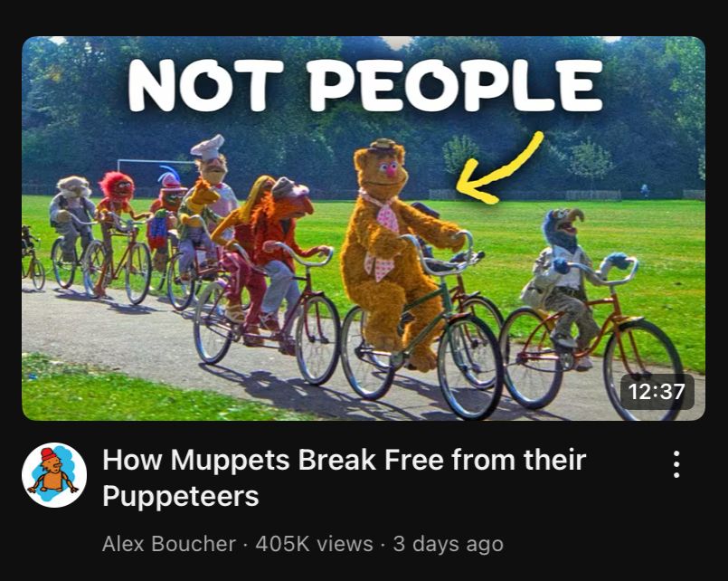Click the 3 days ago timestamp
This screenshot has width=728, height=581.
click(448, 544)
